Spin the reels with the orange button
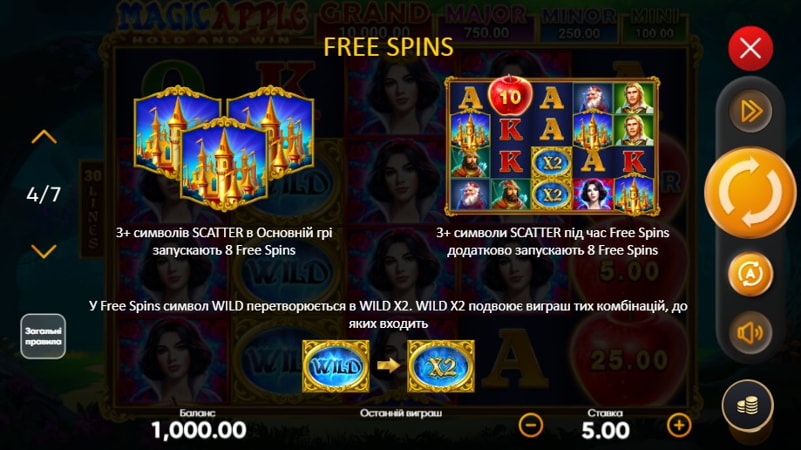 point(749,192)
